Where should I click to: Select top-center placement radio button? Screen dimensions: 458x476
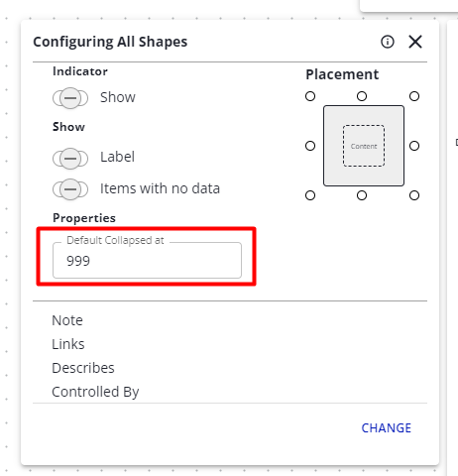click(x=362, y=96)
